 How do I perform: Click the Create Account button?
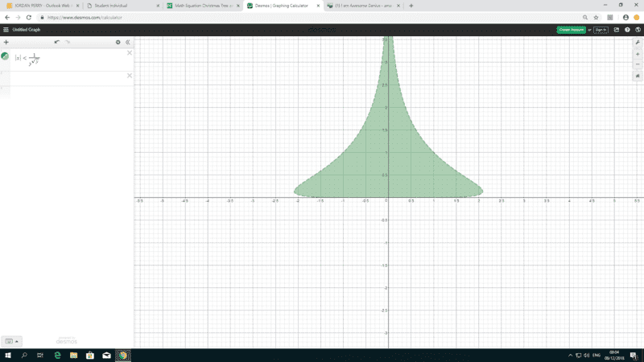(571, 30)
